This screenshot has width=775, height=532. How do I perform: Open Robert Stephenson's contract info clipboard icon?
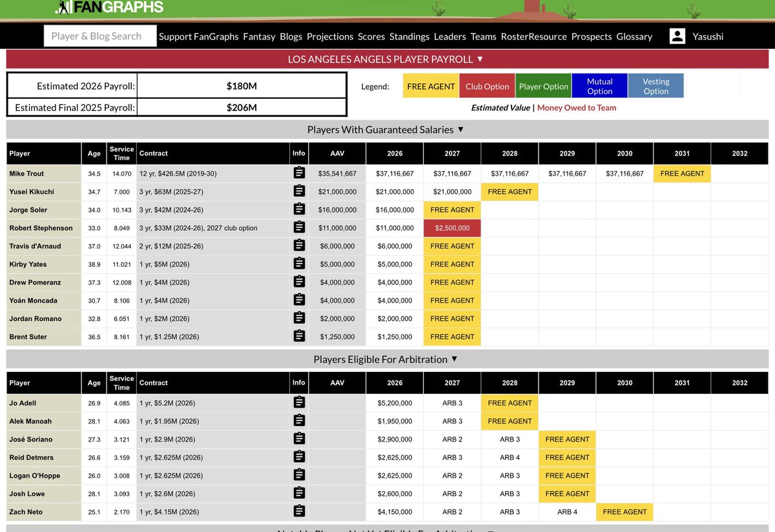(298, 227)
